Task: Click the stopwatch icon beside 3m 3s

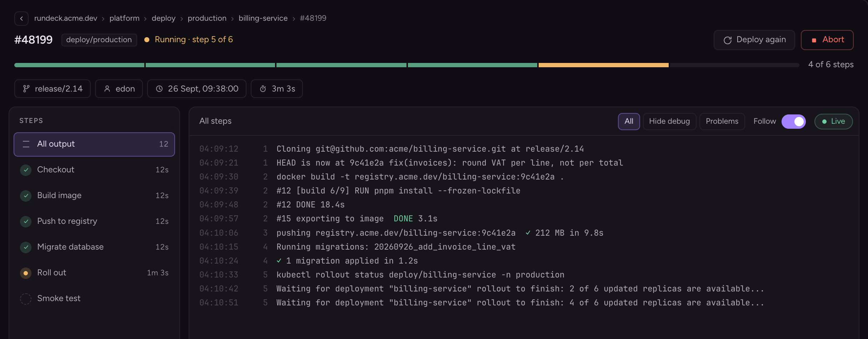Action: (263, 89)
